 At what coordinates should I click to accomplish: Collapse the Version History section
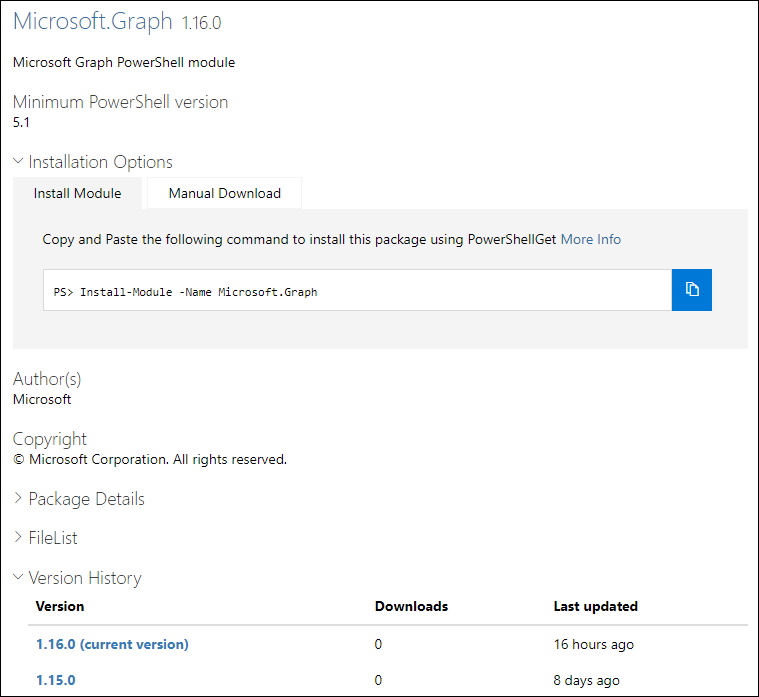click(77, 577)
